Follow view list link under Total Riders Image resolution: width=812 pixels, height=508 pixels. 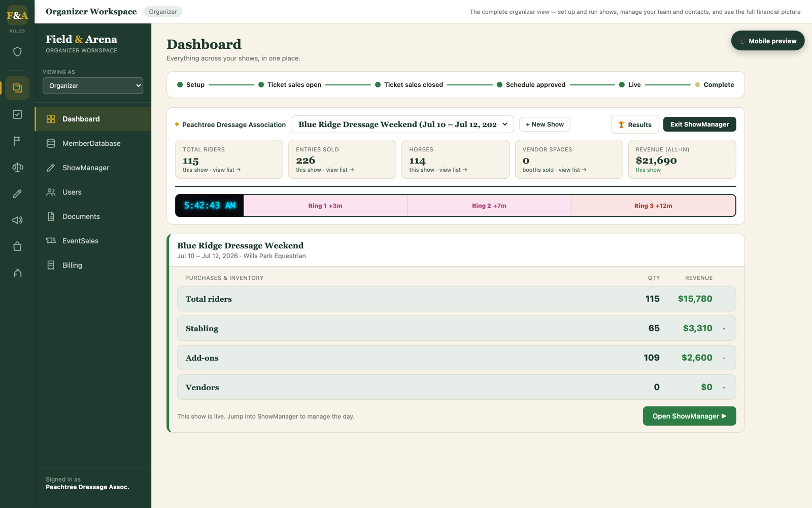pyautogui.click(x=227, y=170)
